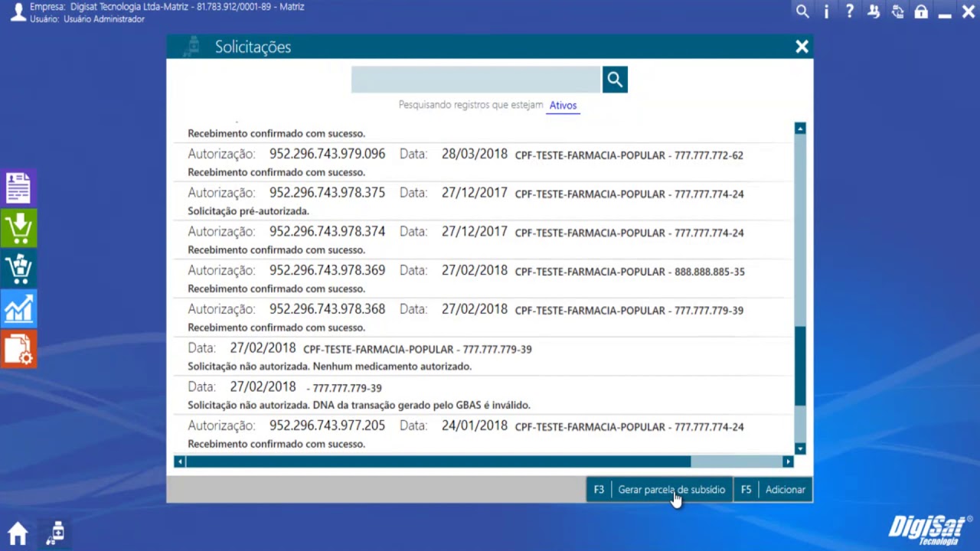Click the horizontal scrollbar right arrow
The height and width of the screenshot is (551, 980).
(x=788, y=461)
